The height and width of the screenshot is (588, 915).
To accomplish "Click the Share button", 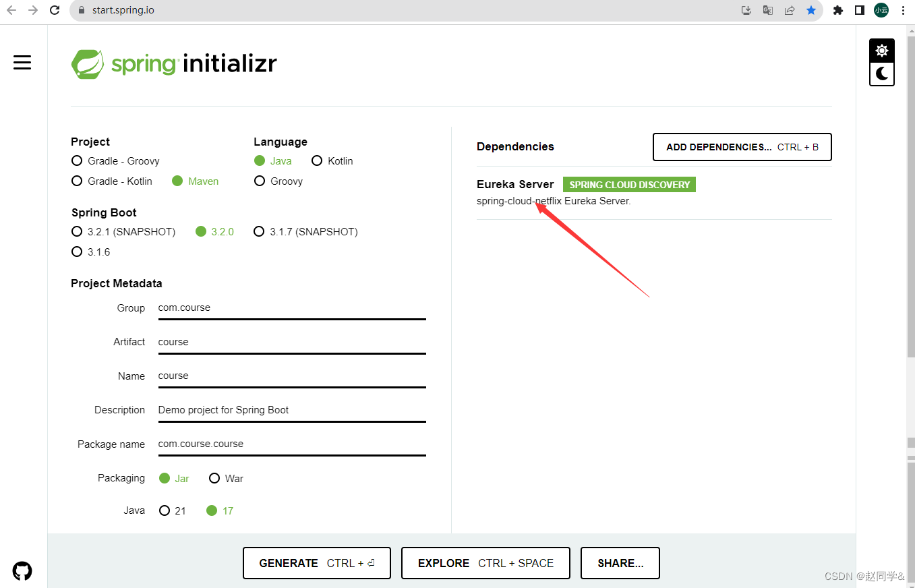I will [x=620, y=563].
